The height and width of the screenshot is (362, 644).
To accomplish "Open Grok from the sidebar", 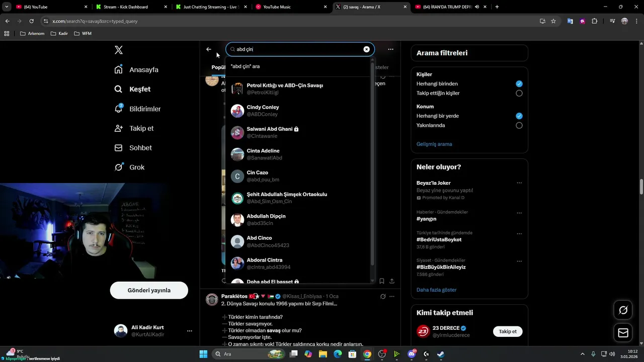I will click(129, 167).
